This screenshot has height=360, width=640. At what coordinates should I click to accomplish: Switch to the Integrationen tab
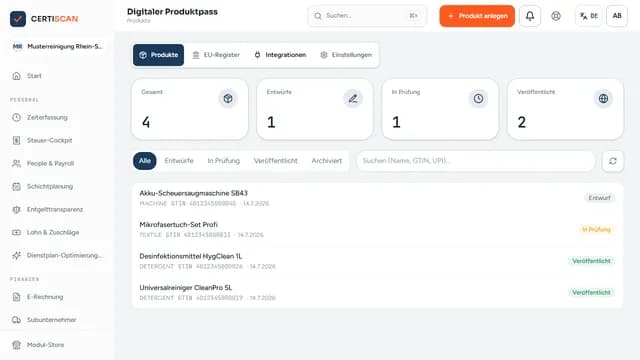(x=280, y=55)
